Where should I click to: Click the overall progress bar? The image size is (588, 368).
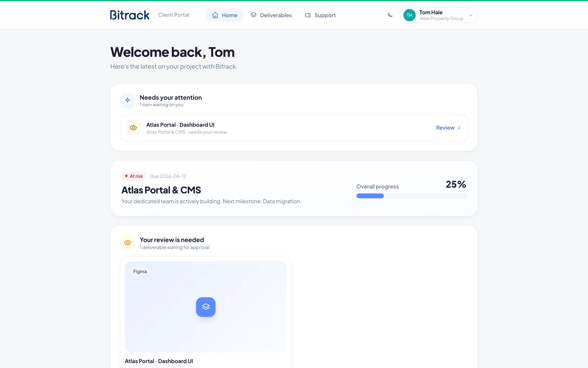(411, 196)
